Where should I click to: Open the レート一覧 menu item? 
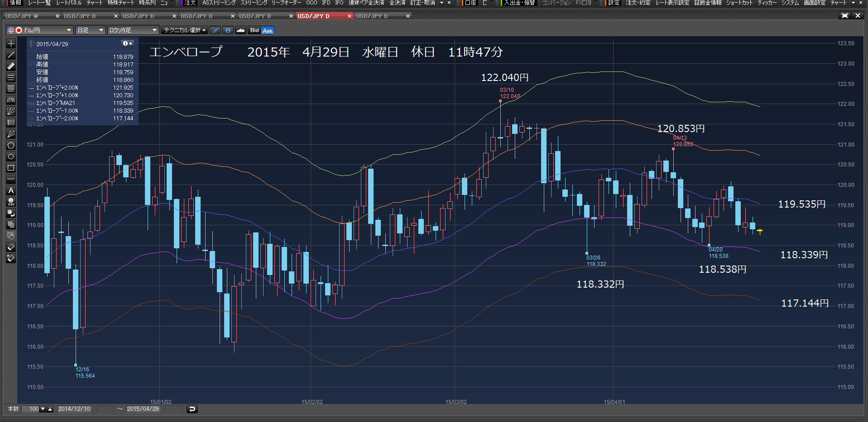click(39, 3)
